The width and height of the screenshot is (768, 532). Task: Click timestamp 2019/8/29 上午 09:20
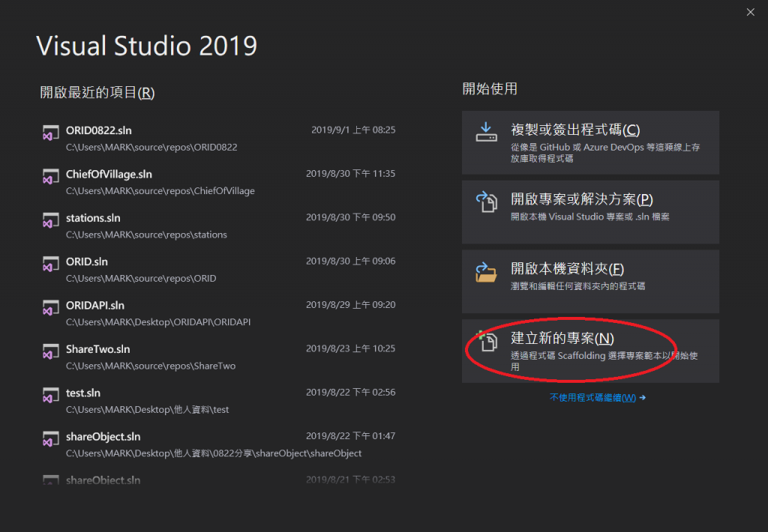351,304
